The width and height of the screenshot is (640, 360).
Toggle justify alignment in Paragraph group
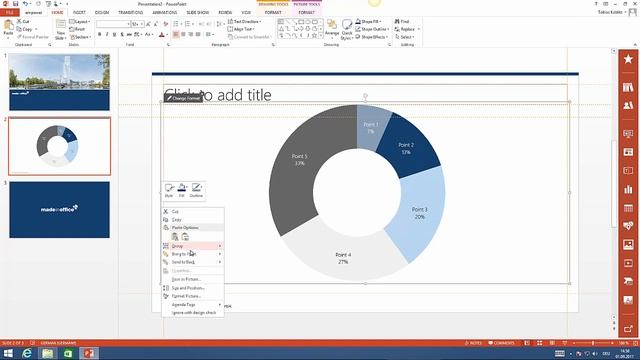(x=198, y=35)
